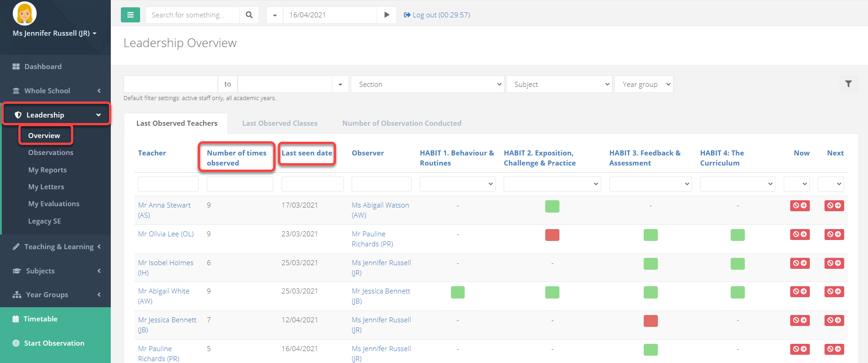
Task: Open the dropdown arrow left of 16/04/2021
Action: point(275,15)
